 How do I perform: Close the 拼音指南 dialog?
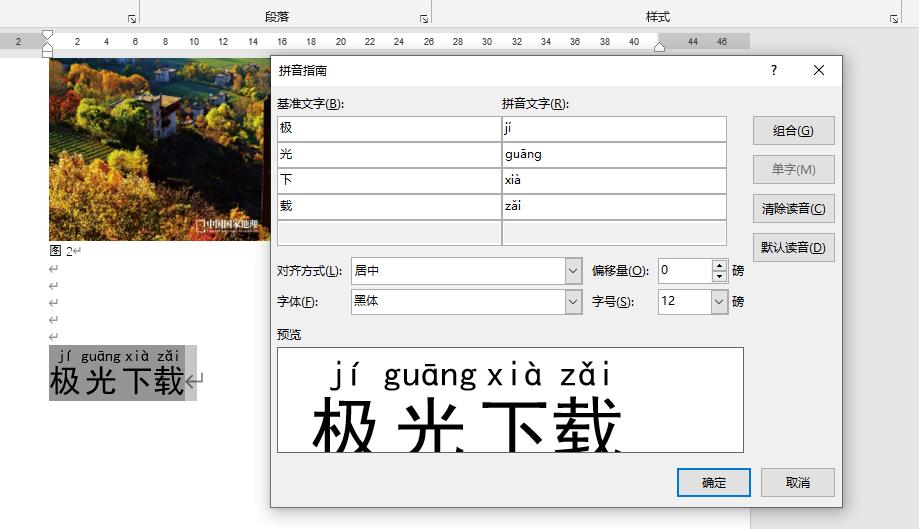tap(819, 70)
